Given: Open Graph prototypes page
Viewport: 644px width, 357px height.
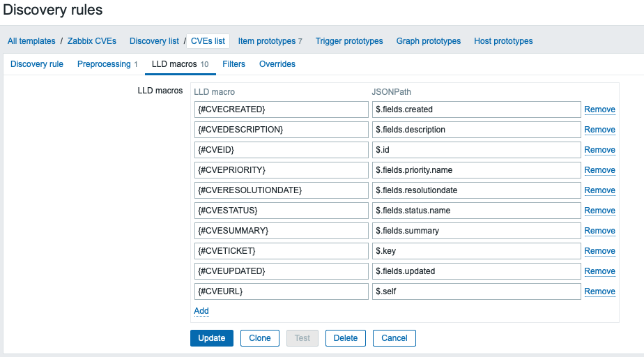Looking at the screenshot, I should click(x=429, y=41).
